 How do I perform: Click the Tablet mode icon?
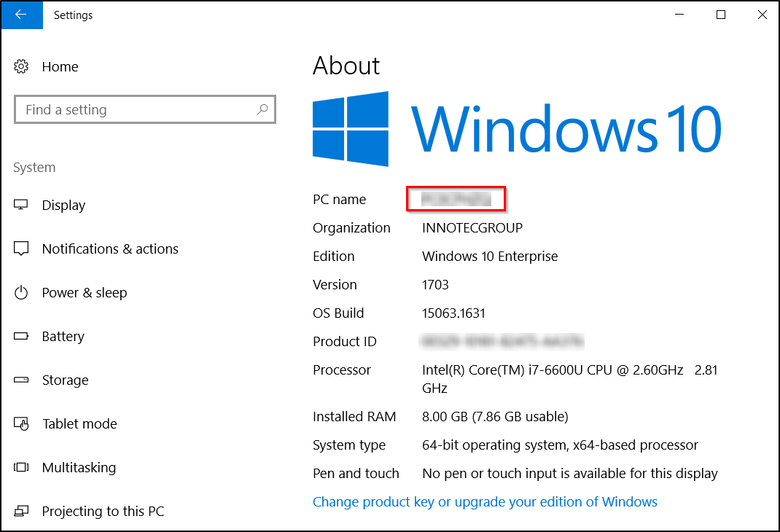click(21, 423)
